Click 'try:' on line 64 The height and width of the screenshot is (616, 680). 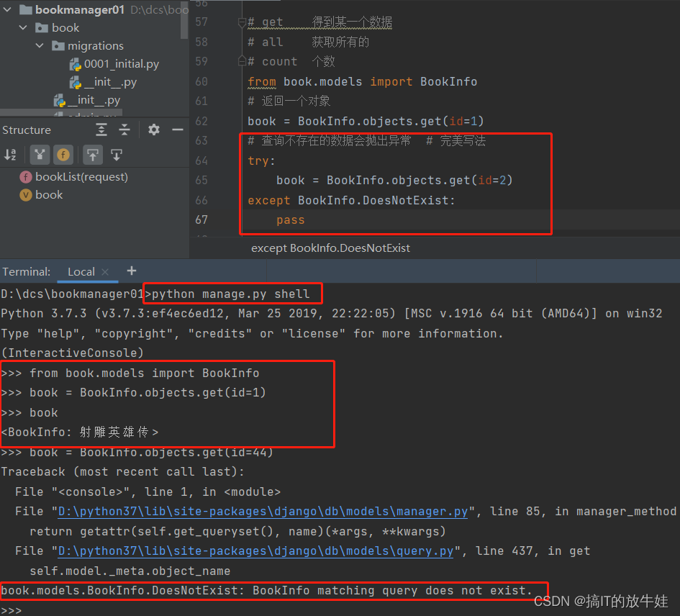coord(261,161)
